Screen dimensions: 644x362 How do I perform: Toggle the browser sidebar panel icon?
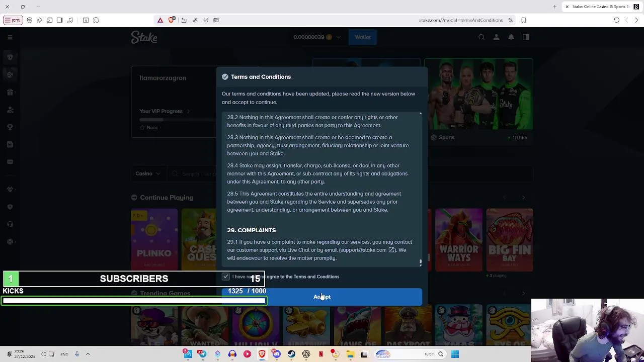click(59, 20)
